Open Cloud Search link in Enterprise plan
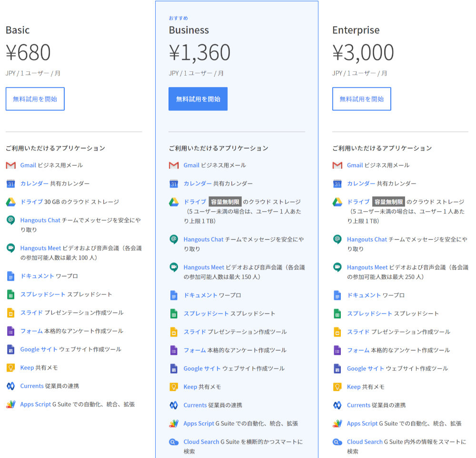The image size is (476, 458). [365, 442]
